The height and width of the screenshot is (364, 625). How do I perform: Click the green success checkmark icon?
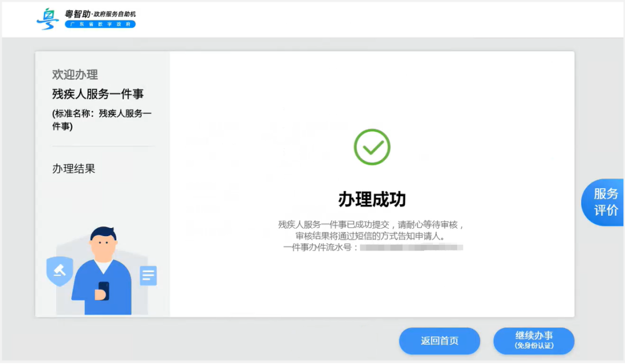coord(372,146)
